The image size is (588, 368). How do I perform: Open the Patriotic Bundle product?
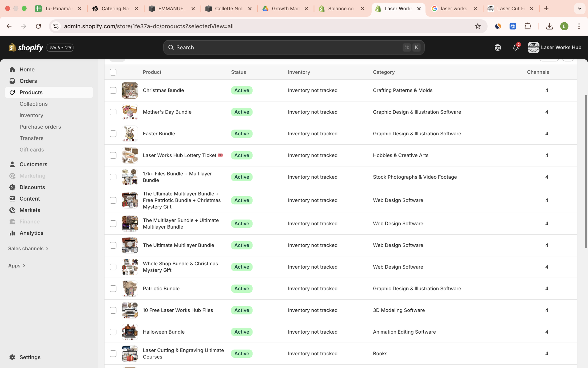pos(161,288)
